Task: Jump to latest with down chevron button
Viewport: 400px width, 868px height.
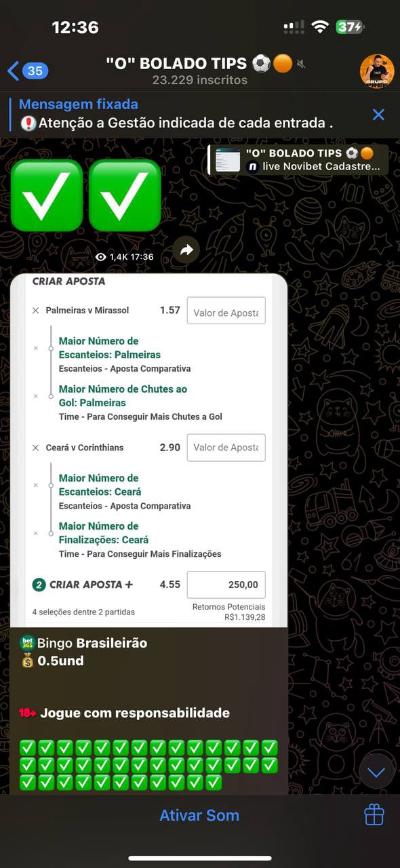Action: [x=376, y=772]
